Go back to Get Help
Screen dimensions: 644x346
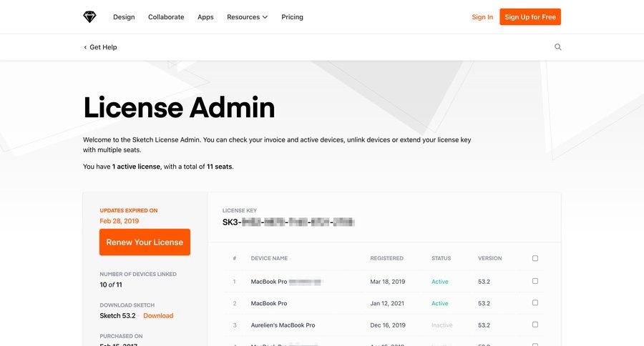click(100, 47)
